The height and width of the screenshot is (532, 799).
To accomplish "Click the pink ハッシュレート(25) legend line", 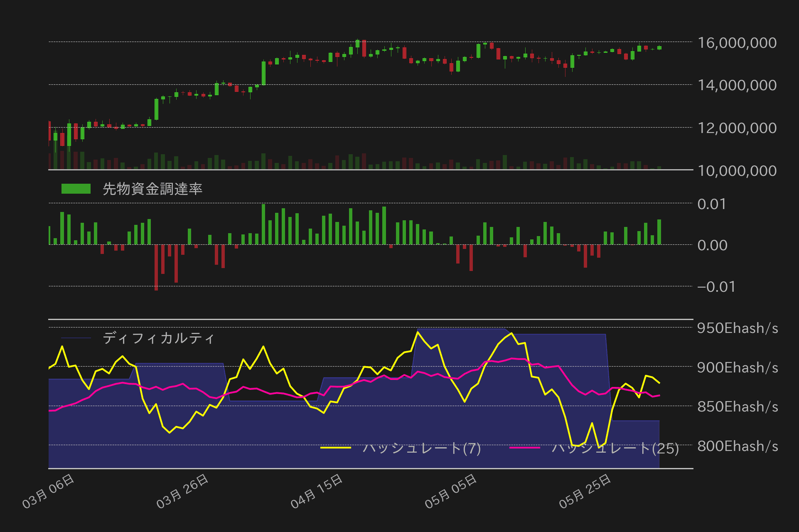I will (x=524, y=448).
